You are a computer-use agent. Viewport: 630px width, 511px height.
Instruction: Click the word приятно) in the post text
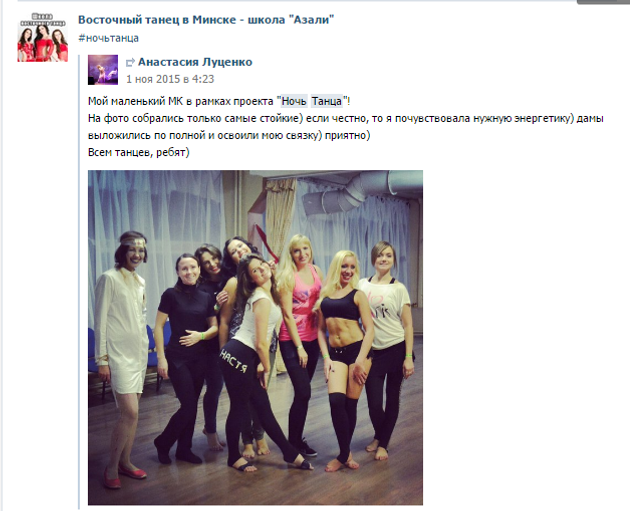[x=348, y=136]
